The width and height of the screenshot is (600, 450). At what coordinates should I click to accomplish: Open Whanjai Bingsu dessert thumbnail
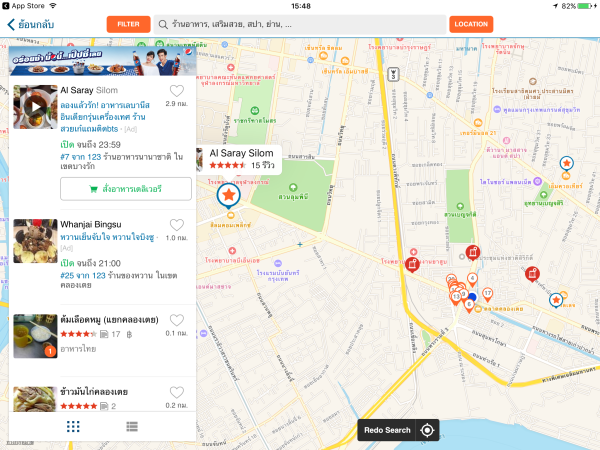click(x=35, y=241)
